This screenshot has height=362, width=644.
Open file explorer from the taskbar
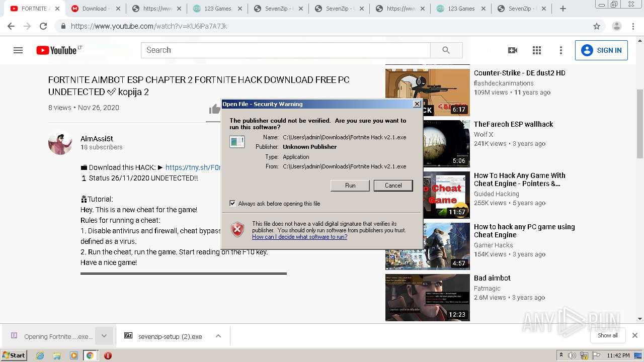click(57, 355)
